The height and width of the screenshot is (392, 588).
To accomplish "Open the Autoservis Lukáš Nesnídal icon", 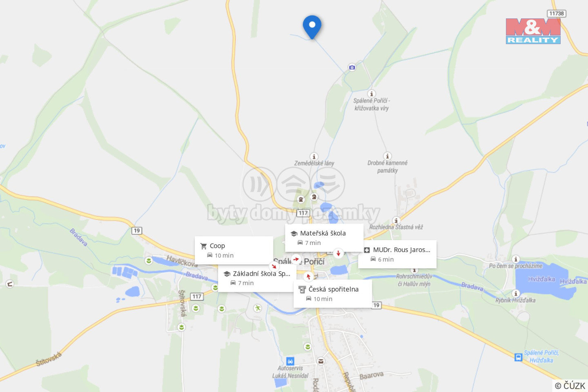I will [x=290, y=361].
